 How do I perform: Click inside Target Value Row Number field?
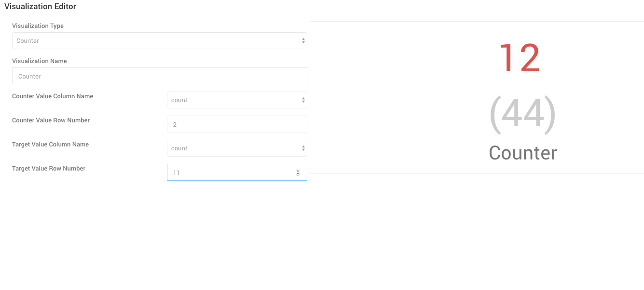click(232, 172)
